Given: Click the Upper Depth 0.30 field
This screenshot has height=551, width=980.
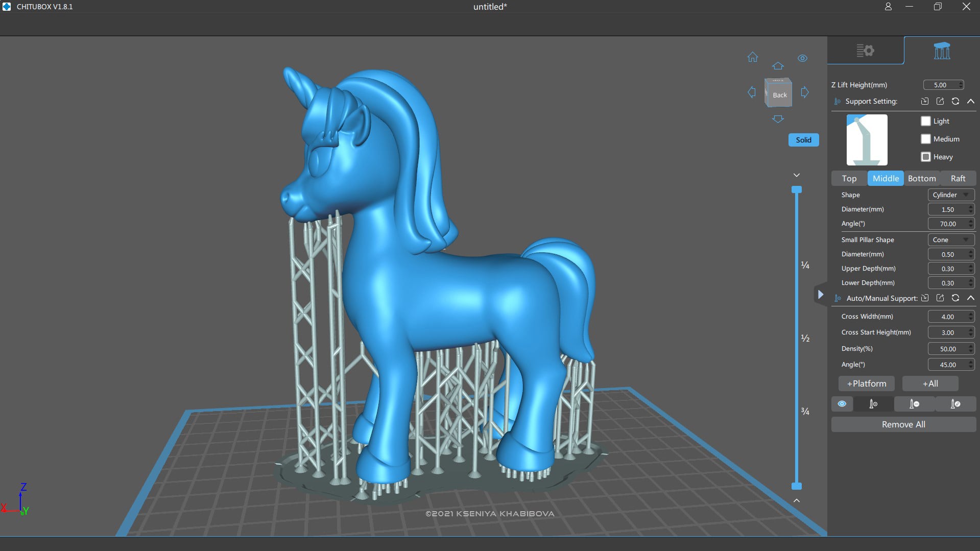Looking at the screenshot, I should coord(951,269).
